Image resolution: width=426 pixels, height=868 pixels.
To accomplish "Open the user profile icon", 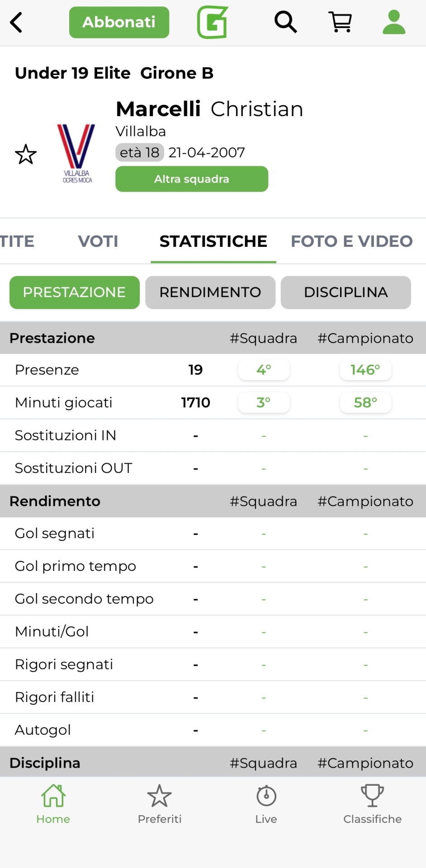I will [394, 22].
